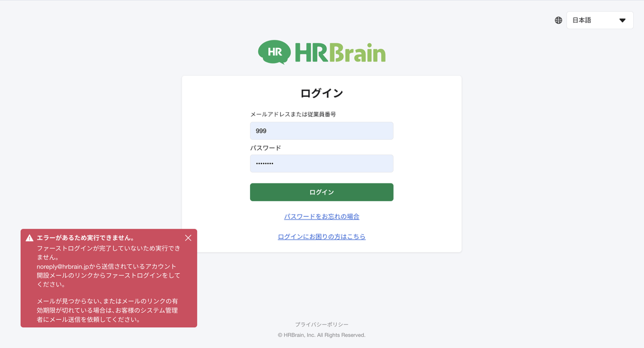Open the パスワードをお忘れの場合 link
This screenshot has height=348, width=644.
[322, 217]
